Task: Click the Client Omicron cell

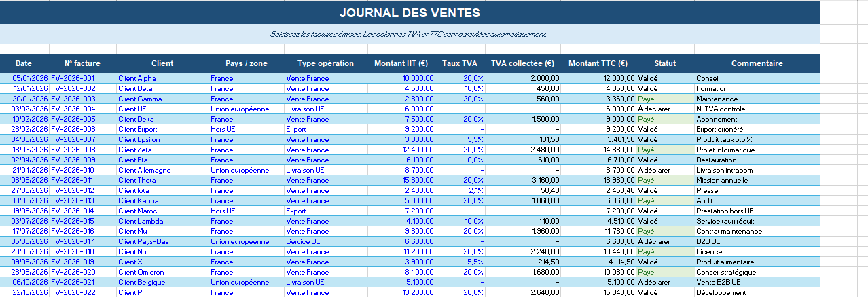Action: [x=162, y=272]
